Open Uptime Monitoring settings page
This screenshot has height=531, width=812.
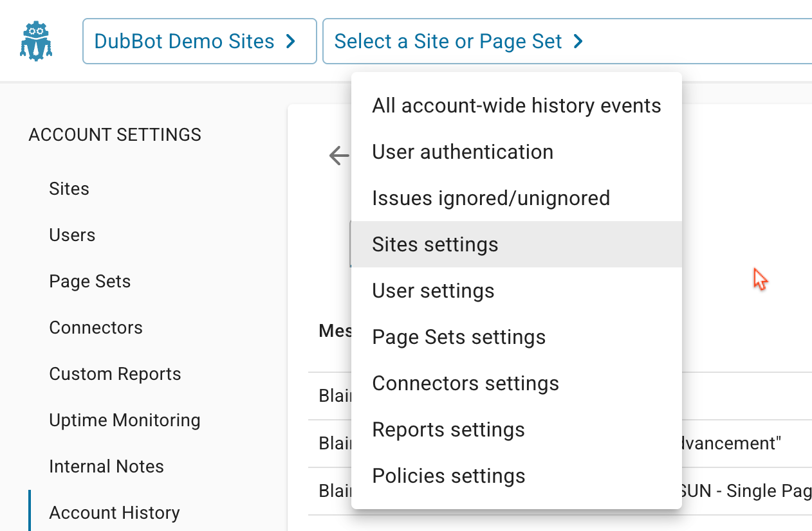click(x=125, y=420)
